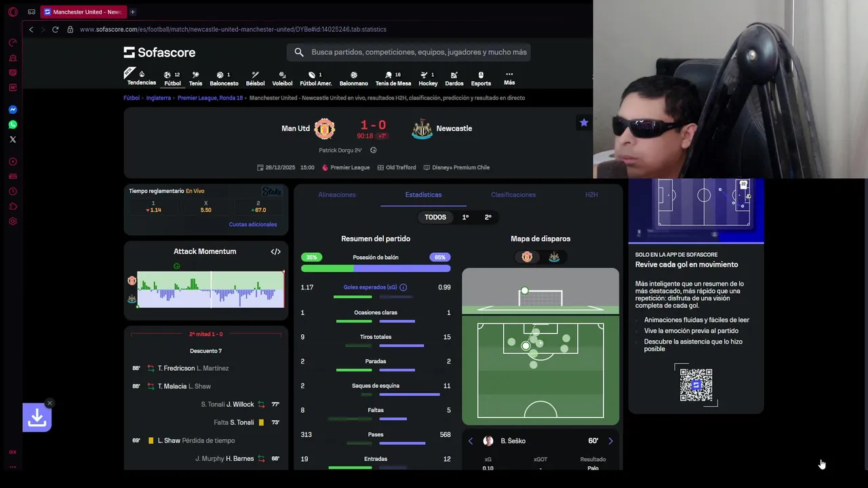868x488 pixels.
Task: Select the Fútbol sport category
Action: 173,79
